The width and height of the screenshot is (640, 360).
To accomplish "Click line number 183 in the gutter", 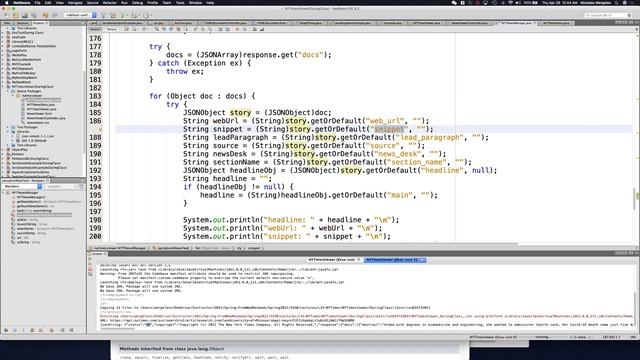I will pos(95,96).
